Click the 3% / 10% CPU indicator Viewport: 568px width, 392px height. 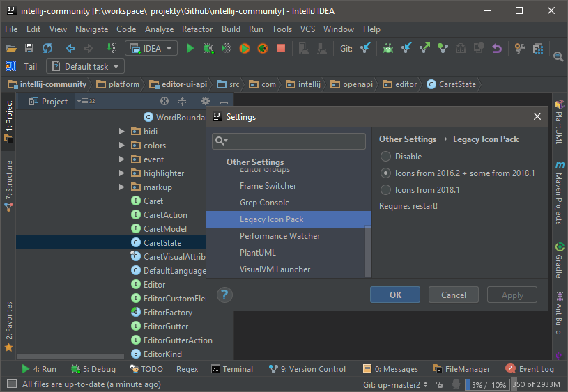pyautogui.click(x=487, y=385)
